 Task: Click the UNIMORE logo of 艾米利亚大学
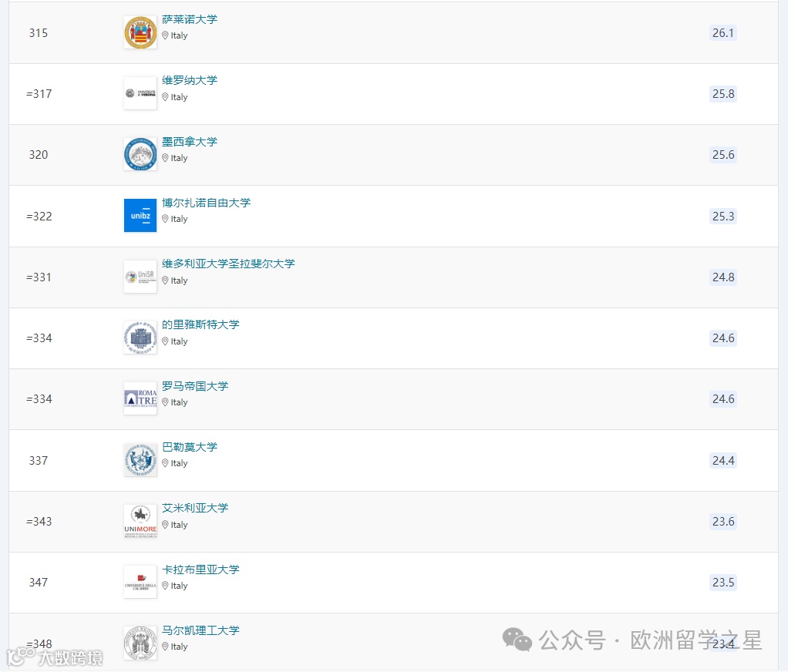click(x=140, y=521)
